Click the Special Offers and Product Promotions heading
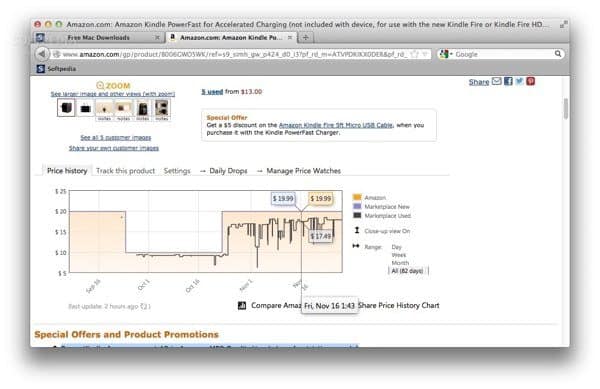This screenshot has width=600, height=389. 126,334
